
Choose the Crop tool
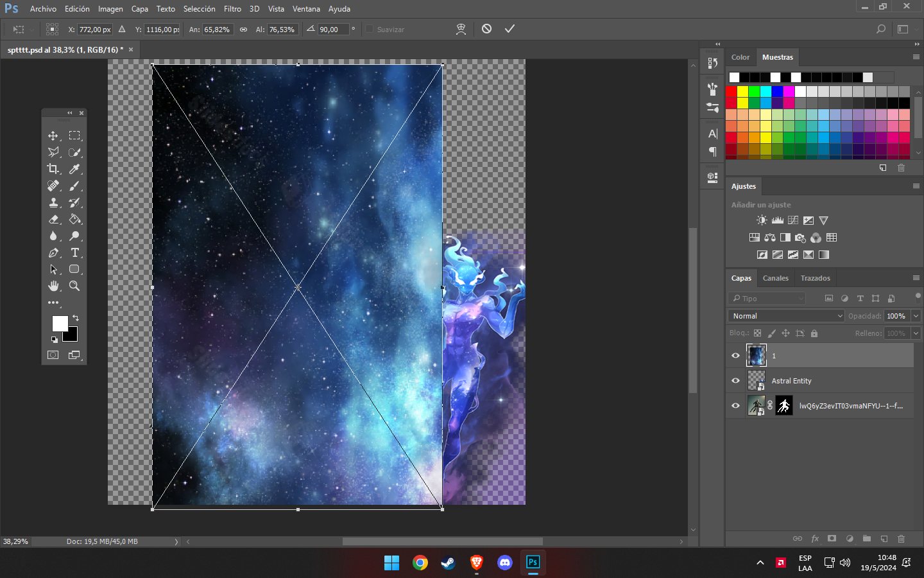point(53,169)
